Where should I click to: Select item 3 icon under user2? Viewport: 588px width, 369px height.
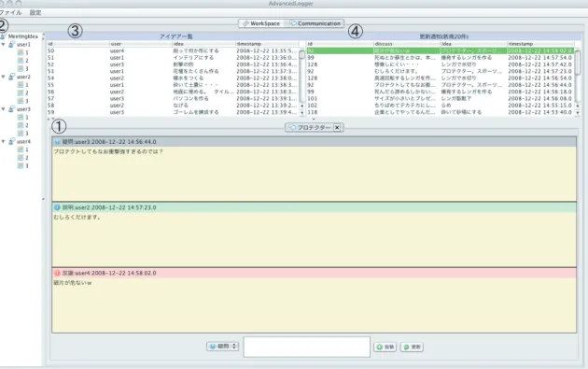point(21,101)
